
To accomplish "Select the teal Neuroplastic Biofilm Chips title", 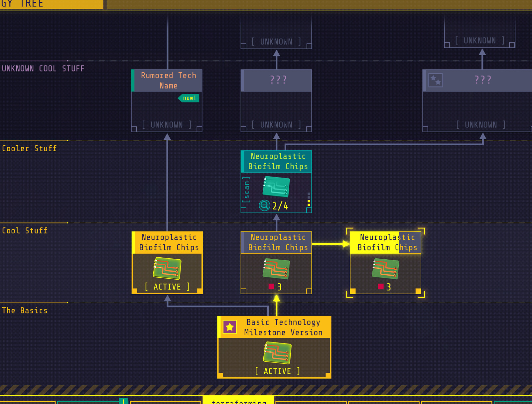I will (276, 161).
